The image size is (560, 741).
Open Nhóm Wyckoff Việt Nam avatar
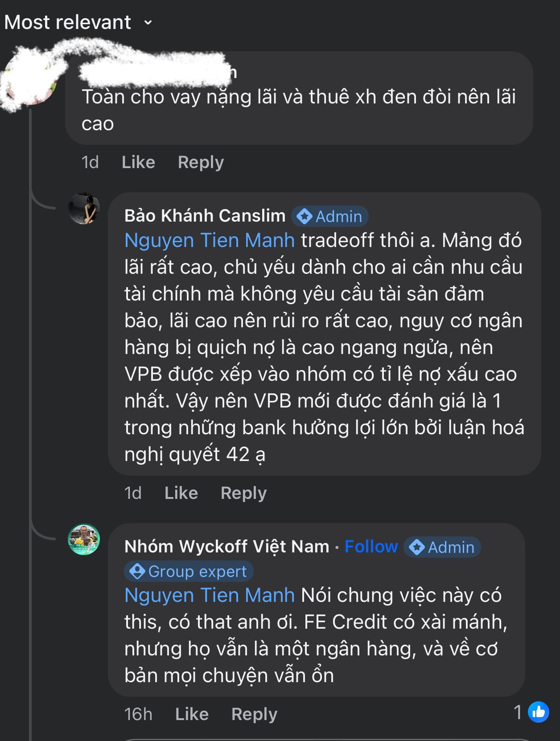click(84, 539)
